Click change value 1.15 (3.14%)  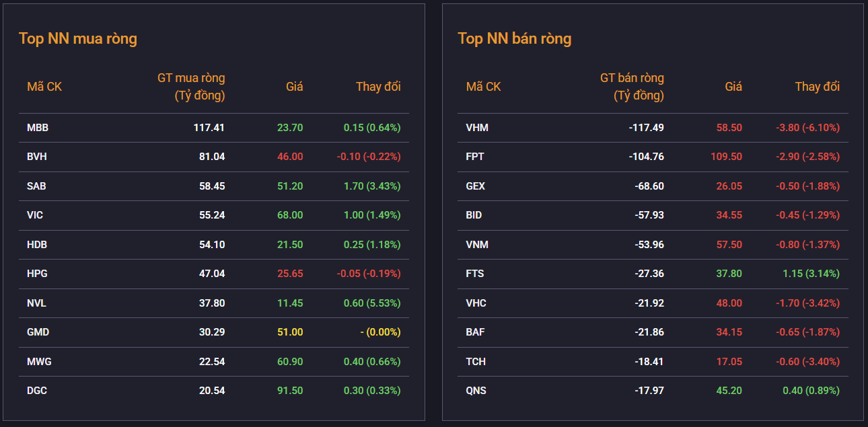[x=811, y=274]
